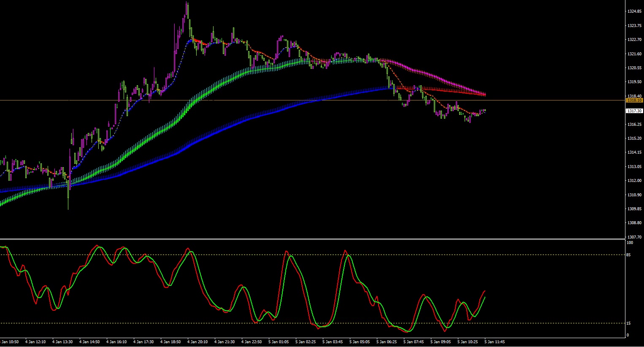Click the 1309.85 price axis label
The width and height of the screenshot is (644, 347).
point(634,209)
